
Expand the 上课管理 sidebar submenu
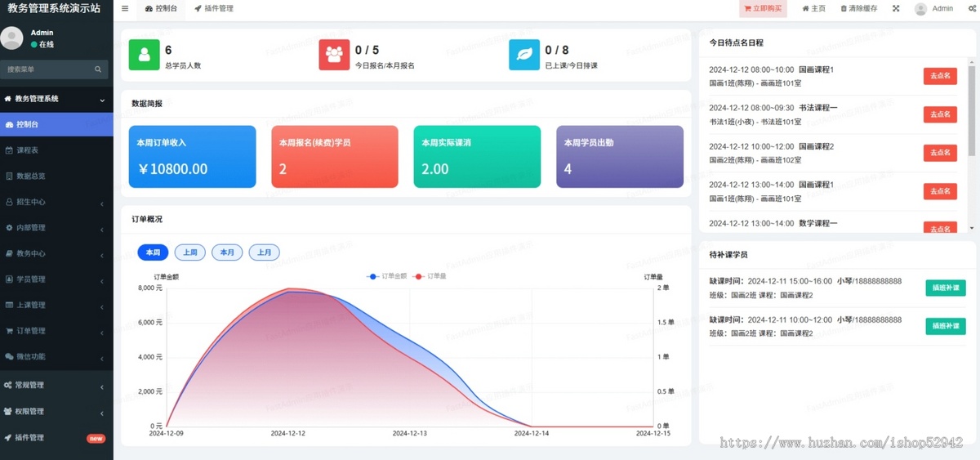click(x=56, y=305)
